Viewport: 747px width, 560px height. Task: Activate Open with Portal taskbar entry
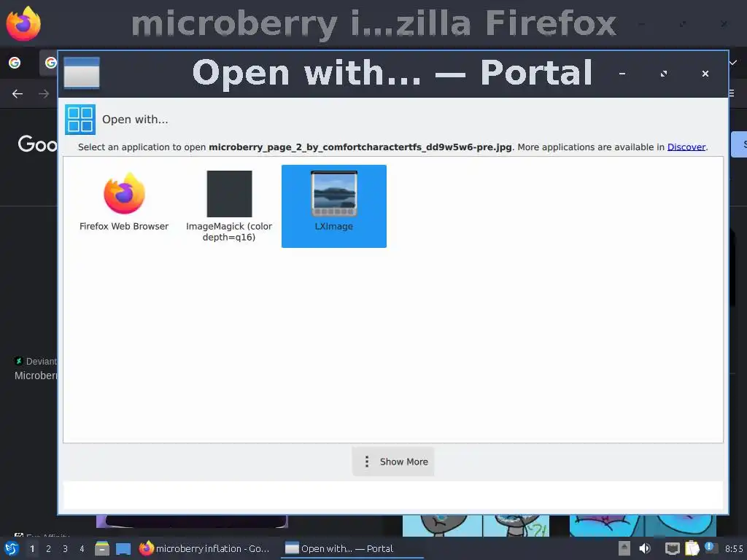click(352, 548)
